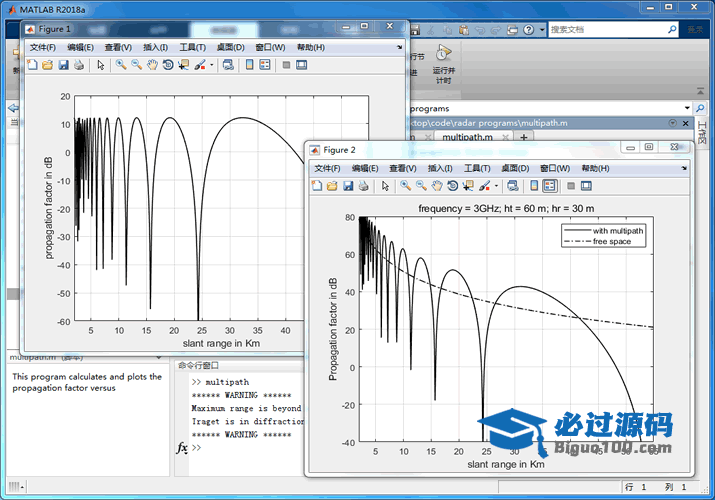
Task: Toggle Insert Colorbar in Figure 1 toolbar
Action: coord(249,65)
